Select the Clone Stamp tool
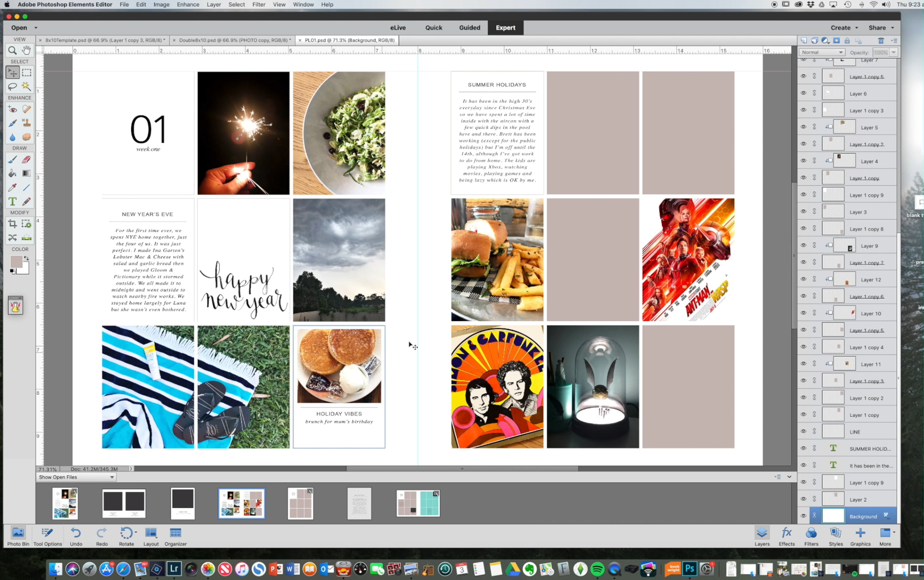This screenshot has height=580, width=924. coord(26,123)
